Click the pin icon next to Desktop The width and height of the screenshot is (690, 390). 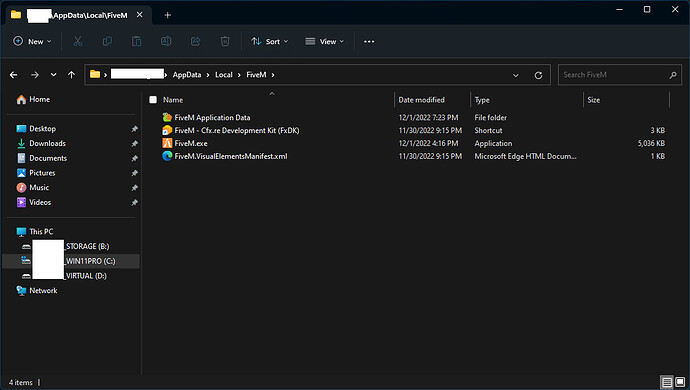[x=135, y=129]
